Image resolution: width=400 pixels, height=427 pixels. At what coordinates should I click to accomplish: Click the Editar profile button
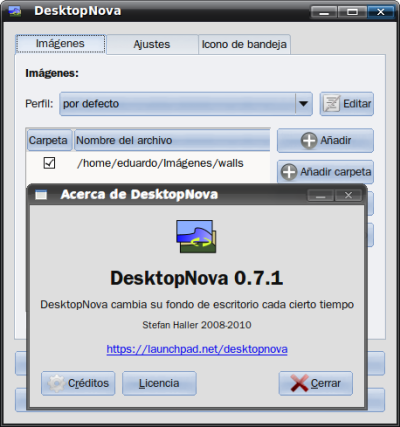point(347,104)
